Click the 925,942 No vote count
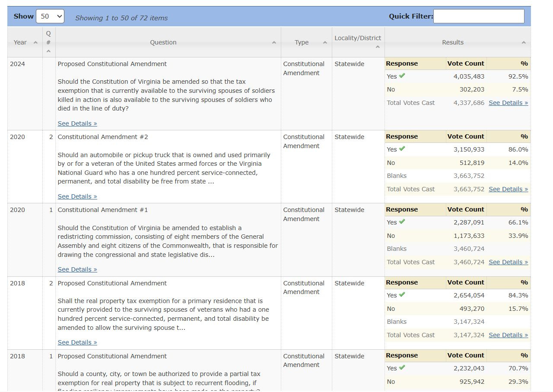The image size is (553, 392). click(472, 382)
